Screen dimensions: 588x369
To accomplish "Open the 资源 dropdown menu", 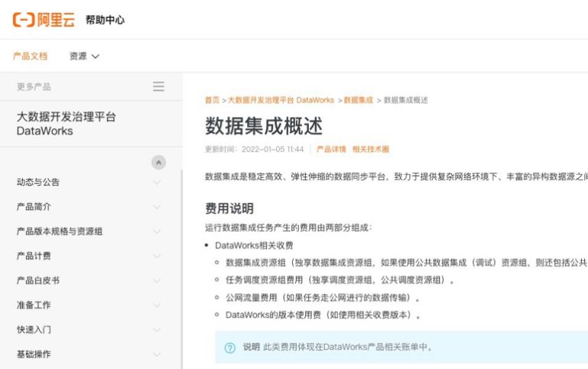I will pyautogui.click(x=84, y=57).
